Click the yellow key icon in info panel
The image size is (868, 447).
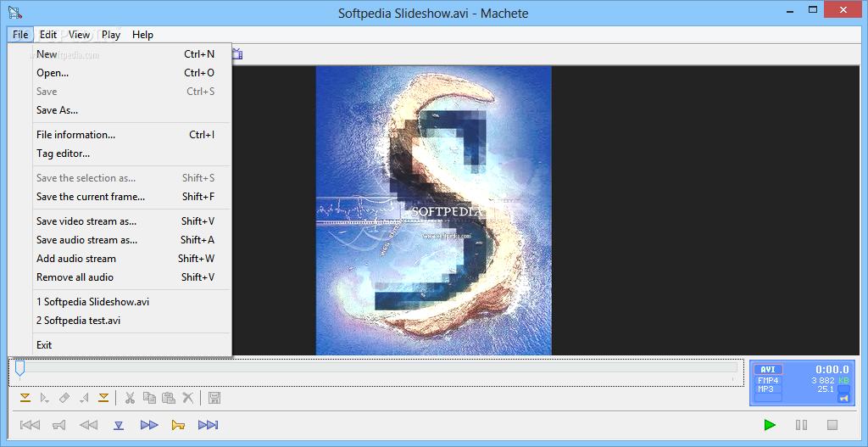coord(843,398)
